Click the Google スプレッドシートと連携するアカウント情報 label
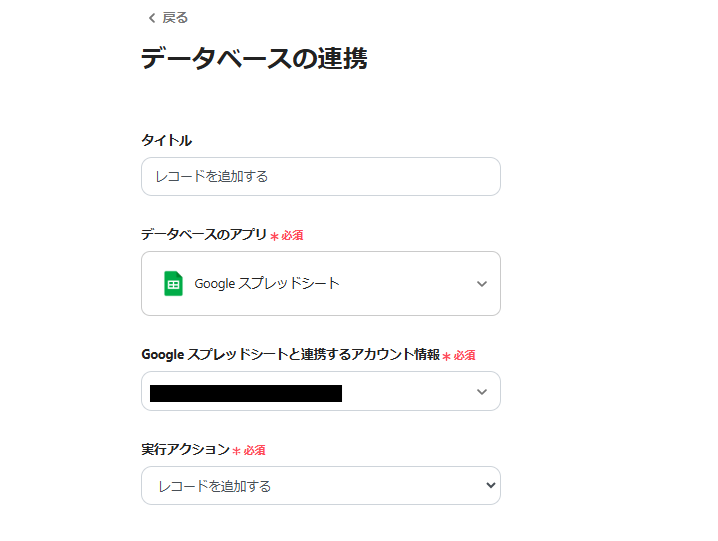Image resolution: width=718 pixels, height=541 pixels. pyautogui.click(x=290, y=354)
